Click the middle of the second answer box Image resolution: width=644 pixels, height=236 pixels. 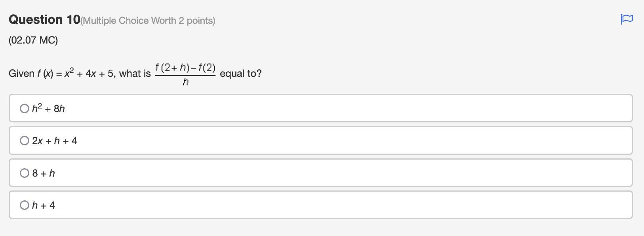point(321,141)
